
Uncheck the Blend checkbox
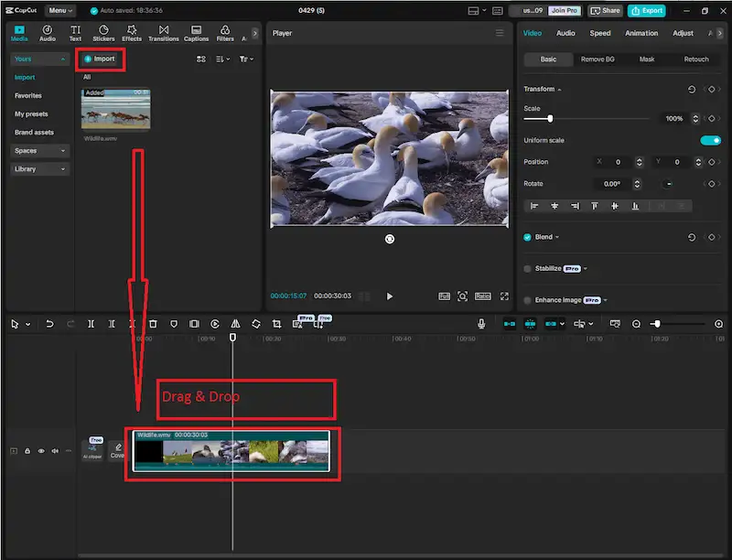528,237
